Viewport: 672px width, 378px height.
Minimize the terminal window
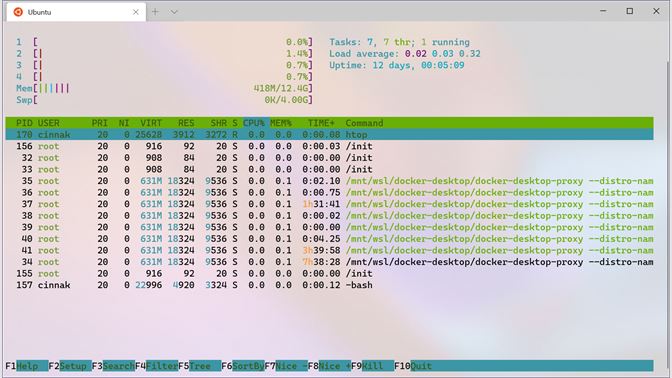pos(603,11)
